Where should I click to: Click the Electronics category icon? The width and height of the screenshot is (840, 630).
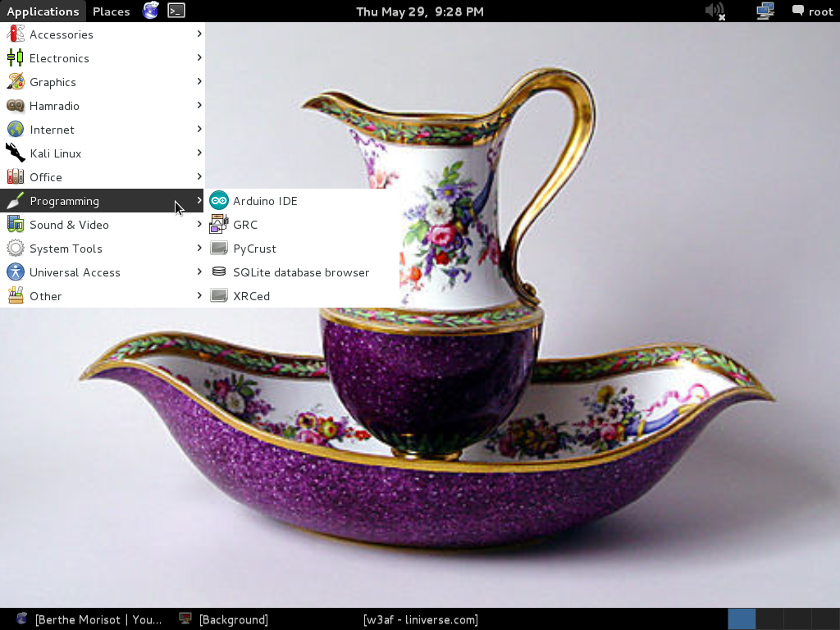[x=16, y=58]
